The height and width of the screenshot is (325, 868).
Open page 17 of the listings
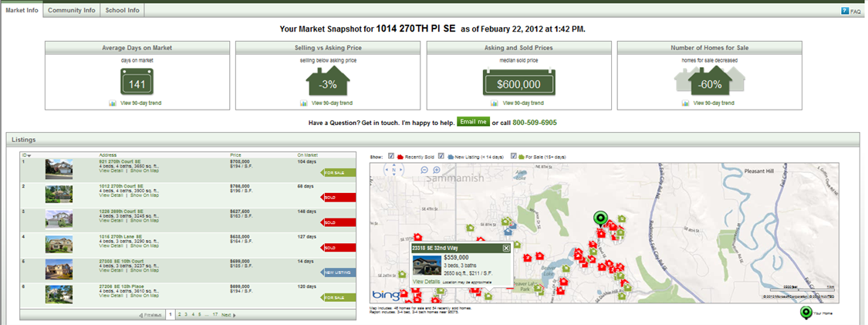(x=215, y=315)
